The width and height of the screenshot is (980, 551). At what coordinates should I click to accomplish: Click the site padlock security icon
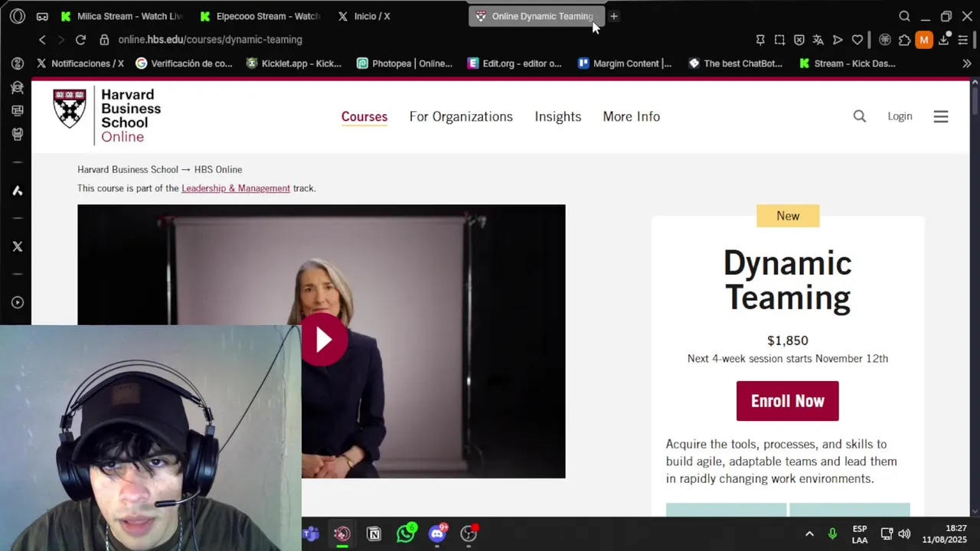pyautogui.click(x=104, y=40)
